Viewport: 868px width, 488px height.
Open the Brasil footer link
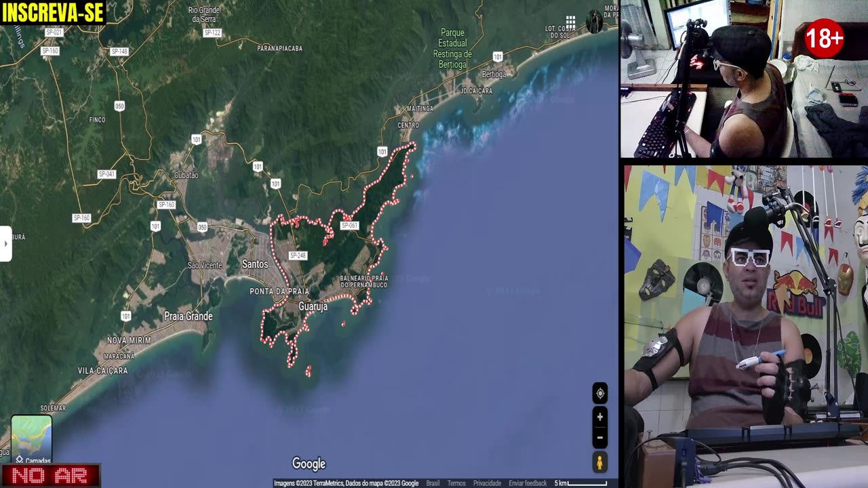[x=433, y=483]
